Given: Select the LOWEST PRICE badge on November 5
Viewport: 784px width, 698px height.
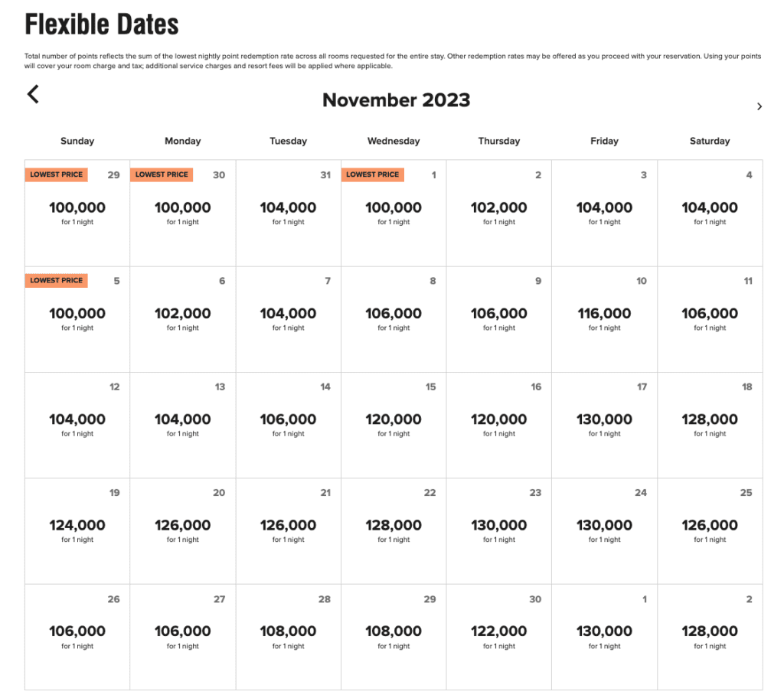Looking at the screenshot, I should point(56,281).
